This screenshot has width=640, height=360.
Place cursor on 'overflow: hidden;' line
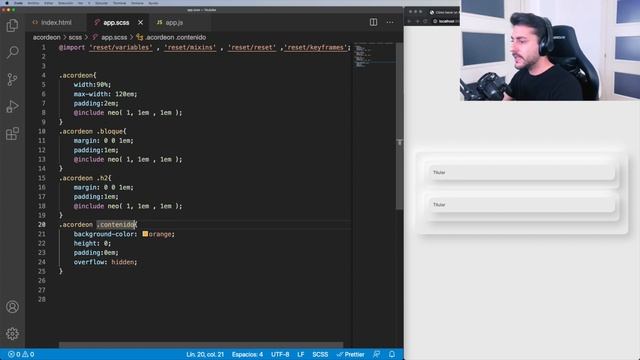pos(105,262)
